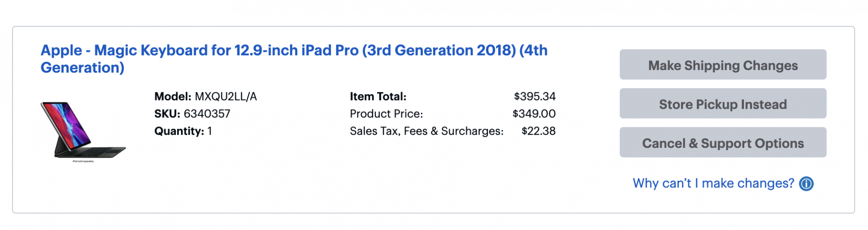This screenshot has width=868, height=230.
Task: Click the blue info icon beside changes question
Action: (806, 184)
